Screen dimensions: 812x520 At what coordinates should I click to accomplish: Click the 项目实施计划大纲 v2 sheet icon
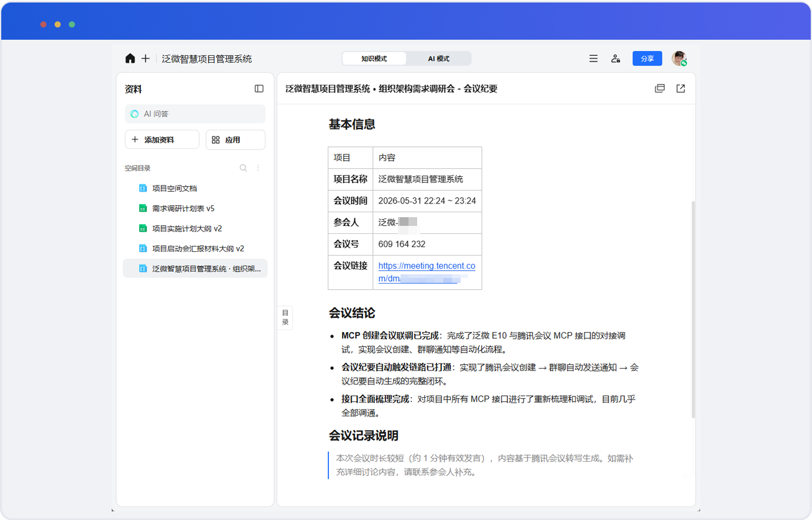tap(142, 228)
